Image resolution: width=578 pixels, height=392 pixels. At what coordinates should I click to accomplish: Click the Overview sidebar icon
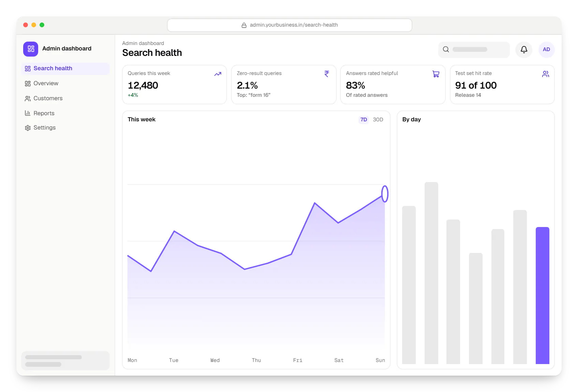click(x=28, y=84)
